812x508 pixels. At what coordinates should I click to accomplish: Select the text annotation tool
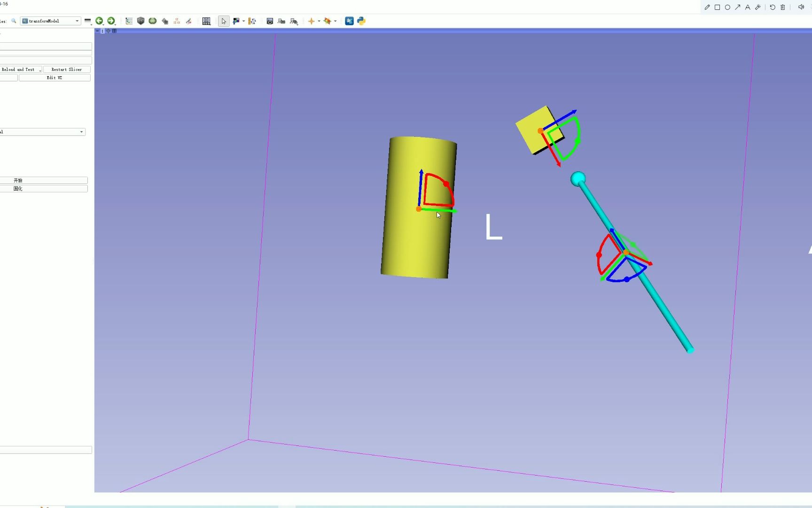[748, 7]
